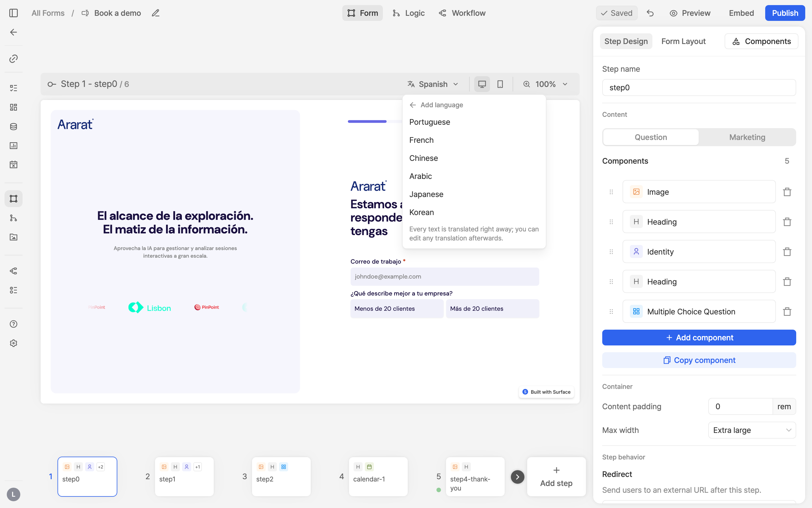Open the image gallery icon in sidebar
The image size is (812, 508).
(14, 237)
